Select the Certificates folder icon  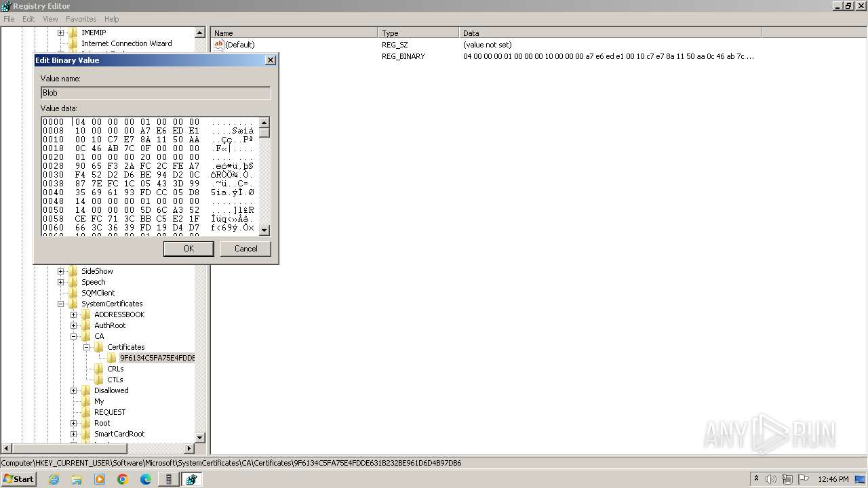(x=99, y=347)
